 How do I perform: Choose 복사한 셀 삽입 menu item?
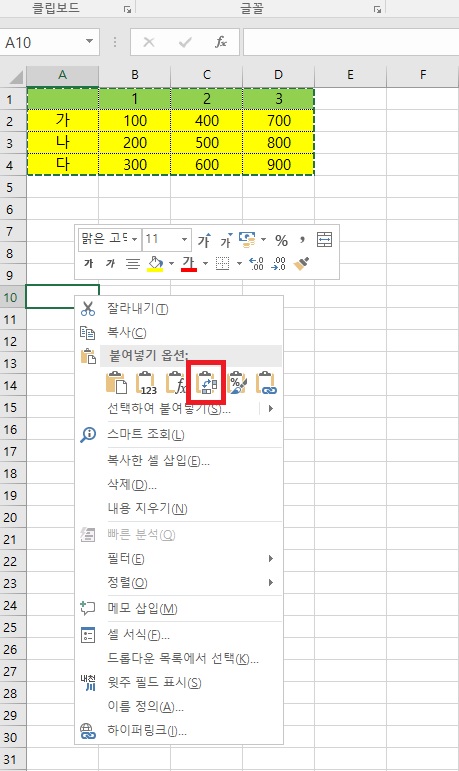point(179,460)
